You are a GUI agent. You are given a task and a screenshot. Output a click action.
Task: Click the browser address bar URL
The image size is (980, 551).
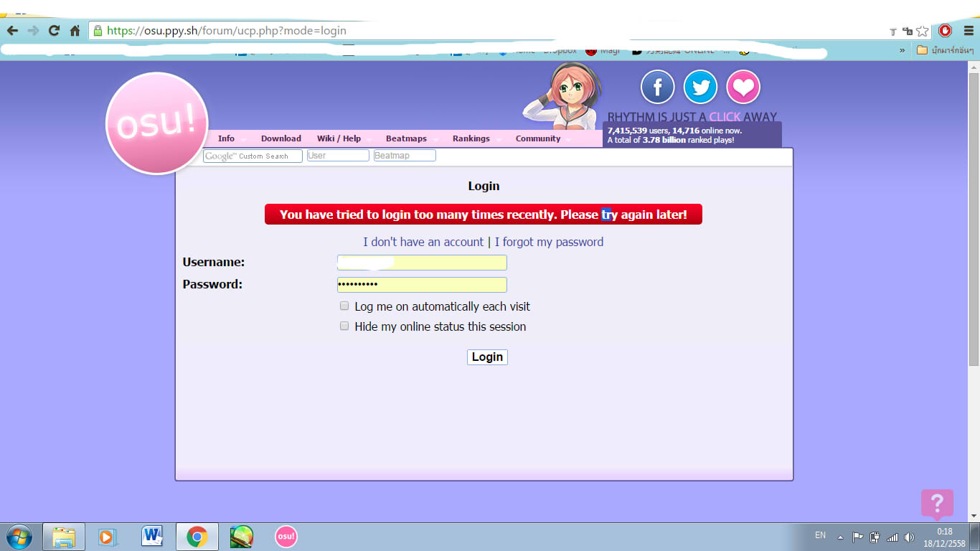(x=227, y=31)
